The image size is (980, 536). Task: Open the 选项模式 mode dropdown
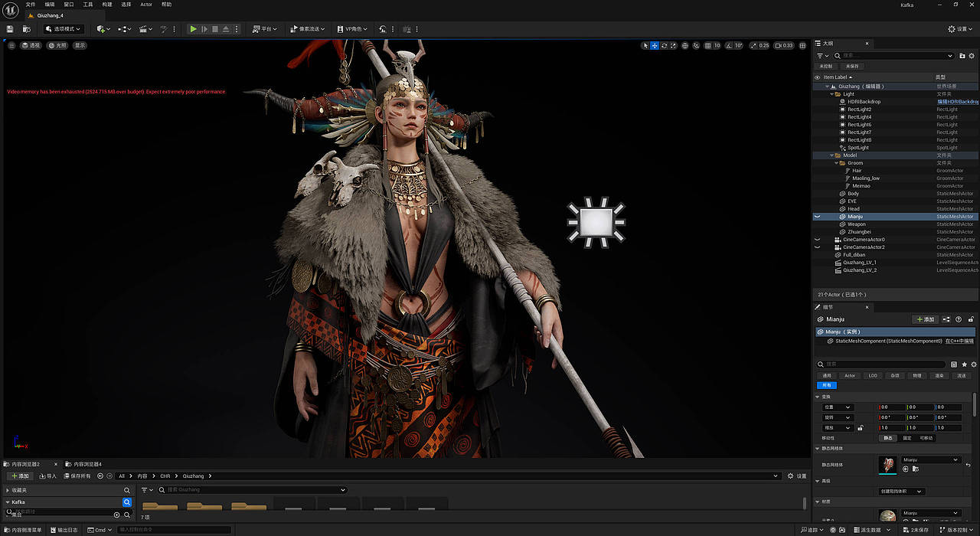(63, 29)
